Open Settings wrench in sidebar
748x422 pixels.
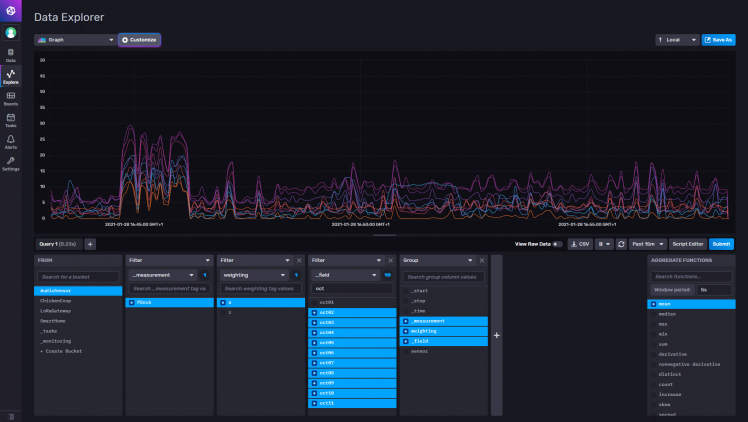(11, 163)
